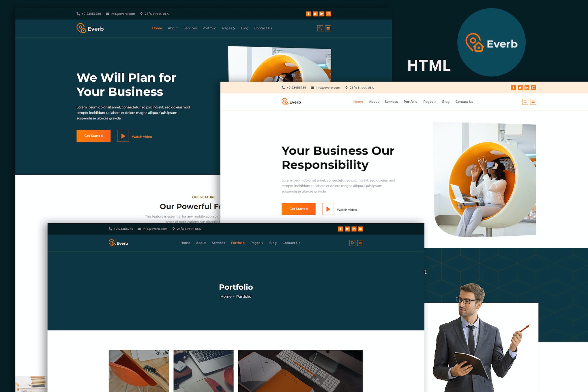Click the hamburger menu icon in navbar
The image size is (588, 392).
[x=329, y=28]
